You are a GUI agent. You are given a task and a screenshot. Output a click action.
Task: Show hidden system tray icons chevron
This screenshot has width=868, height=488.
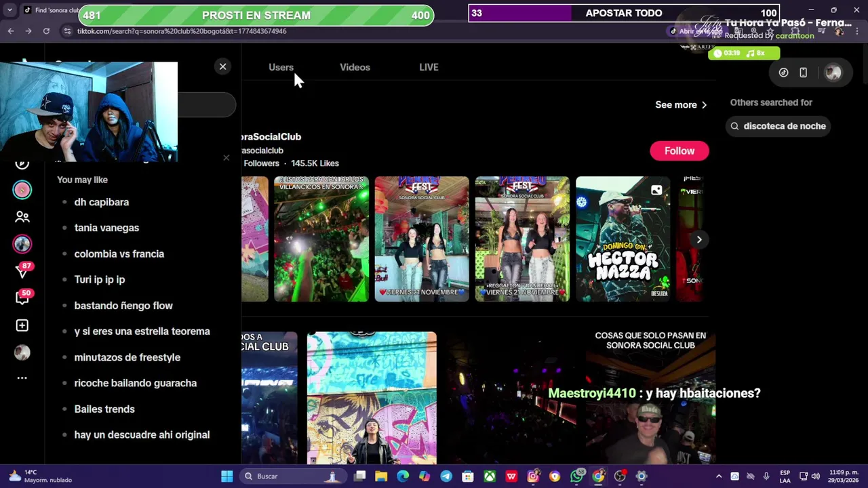(719, 476)
